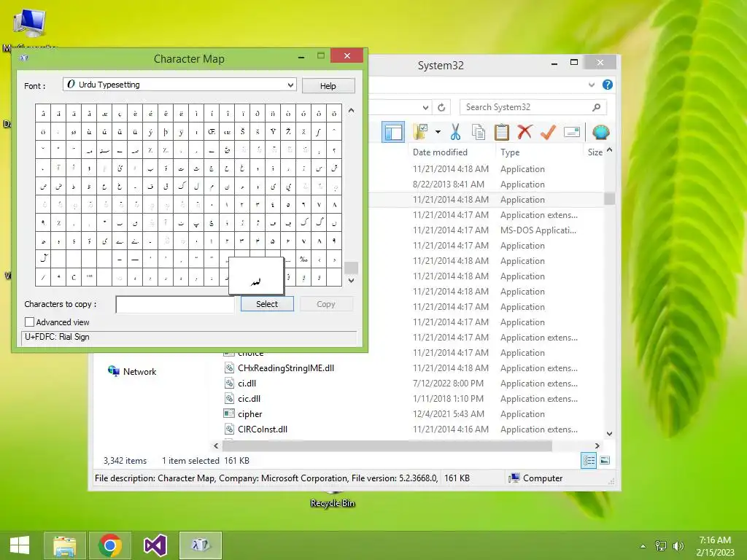Click the Select button
Viewport: 747px width, 560px height.
pyautogui.click(x=267, y=304)
